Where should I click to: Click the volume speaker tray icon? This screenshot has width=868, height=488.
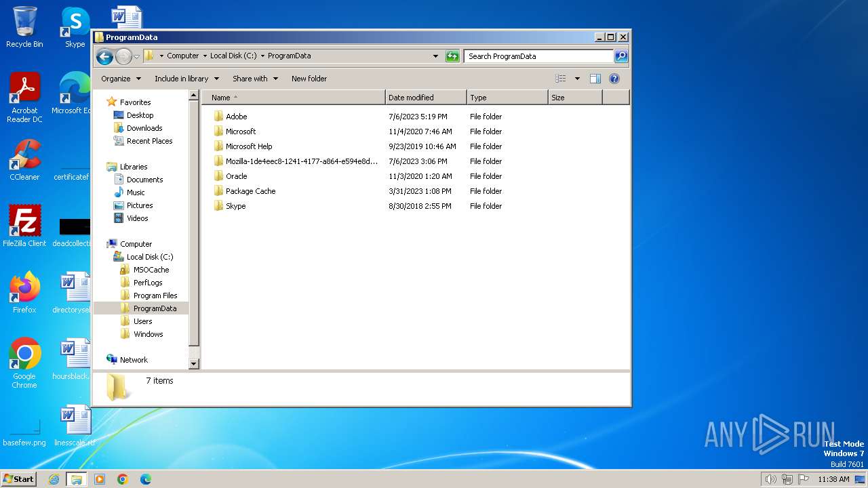[770, 479]
